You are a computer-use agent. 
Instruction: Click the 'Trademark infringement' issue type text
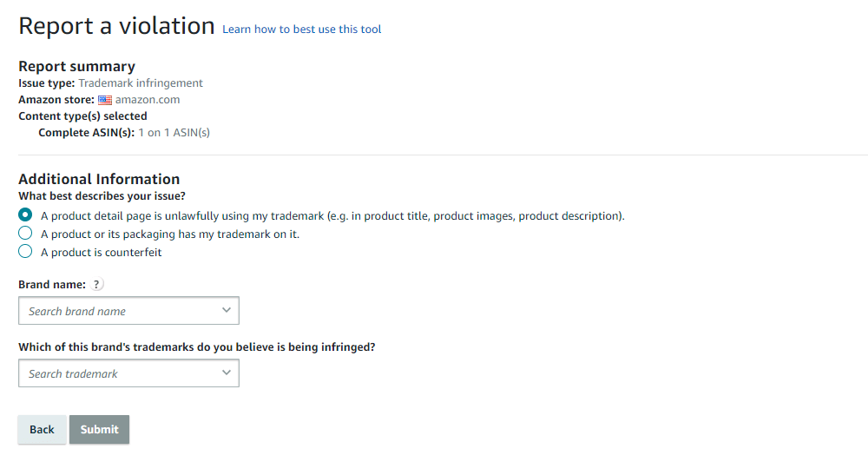tap(141, 83)
